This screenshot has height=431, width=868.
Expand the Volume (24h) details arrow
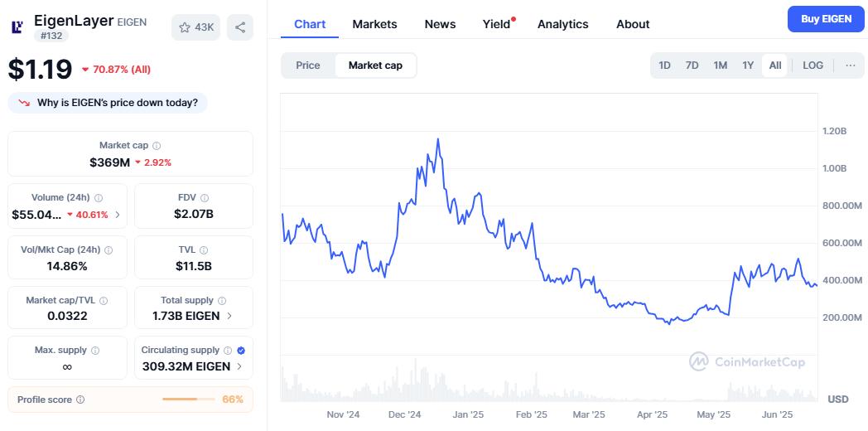(117, 215)
